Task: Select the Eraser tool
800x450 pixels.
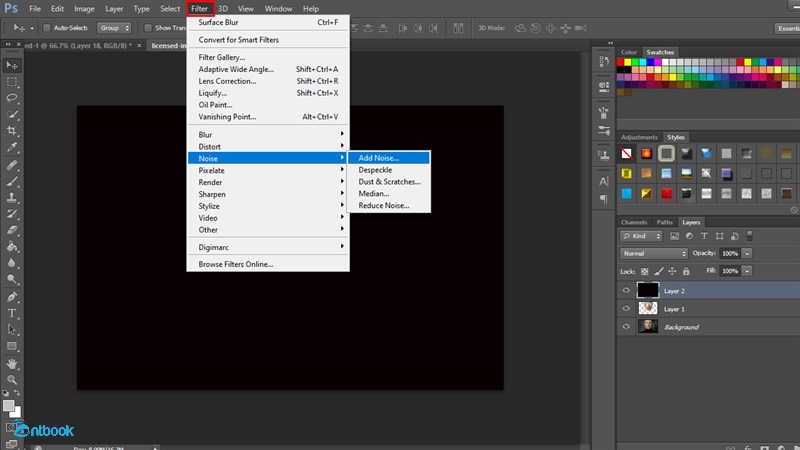Action: 12,230
